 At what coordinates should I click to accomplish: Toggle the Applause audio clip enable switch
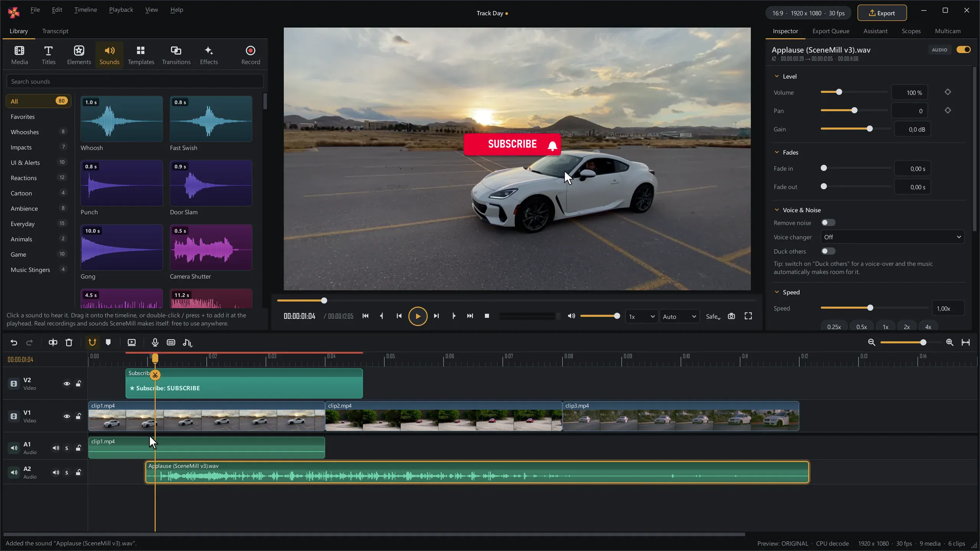coord(963,50)
